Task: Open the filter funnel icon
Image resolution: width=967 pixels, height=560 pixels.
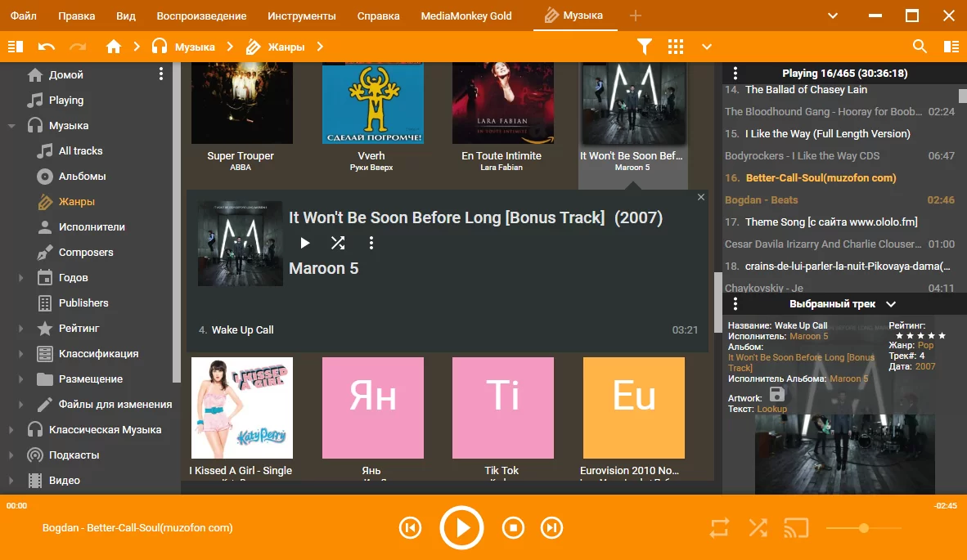Action: point(645,47)
